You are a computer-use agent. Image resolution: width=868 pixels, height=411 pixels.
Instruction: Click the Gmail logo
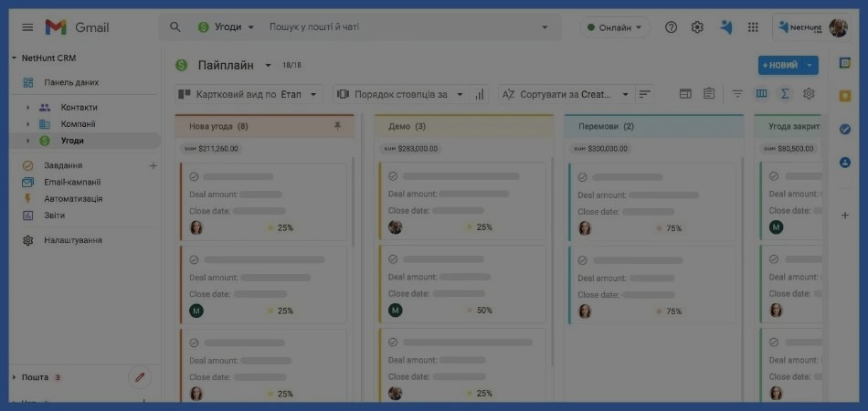77,27
